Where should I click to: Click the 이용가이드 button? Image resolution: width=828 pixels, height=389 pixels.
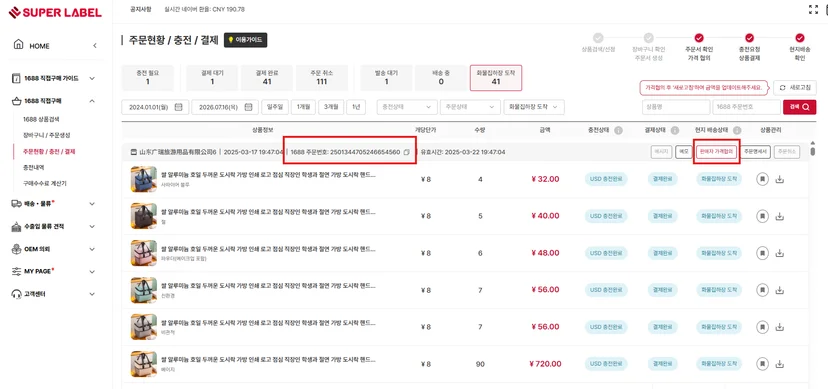246,40
